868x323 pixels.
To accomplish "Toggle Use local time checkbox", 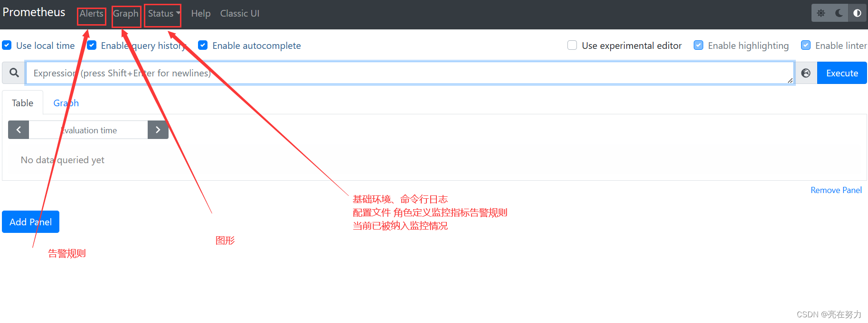I will 7,45.
